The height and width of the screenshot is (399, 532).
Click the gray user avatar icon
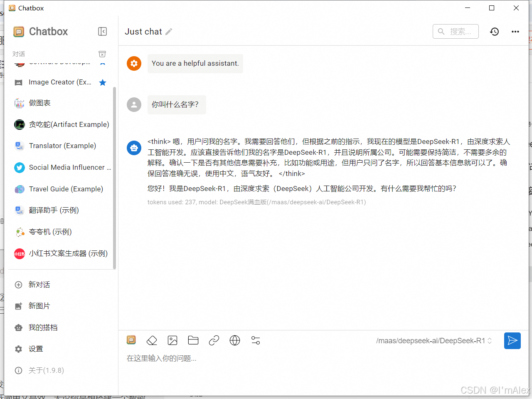(134, 105)
